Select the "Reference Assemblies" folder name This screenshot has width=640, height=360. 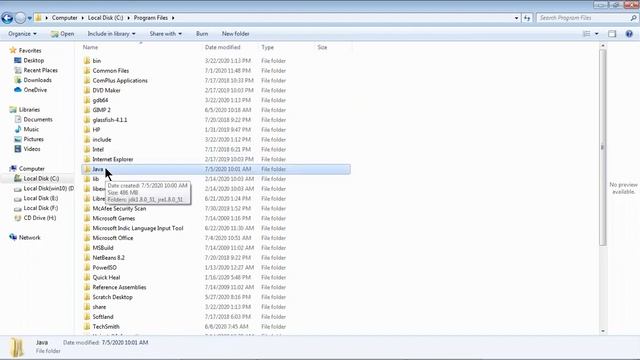119,287
